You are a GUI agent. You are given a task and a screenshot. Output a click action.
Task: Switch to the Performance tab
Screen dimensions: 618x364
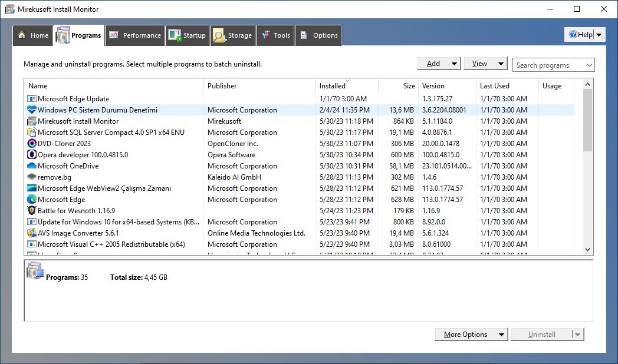pyautogui.click(x=135, y=35)
